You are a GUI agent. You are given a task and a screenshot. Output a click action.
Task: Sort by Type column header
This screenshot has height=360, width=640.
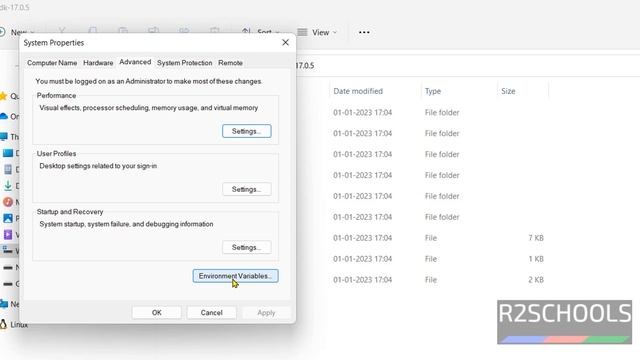[x=433, y=91]
